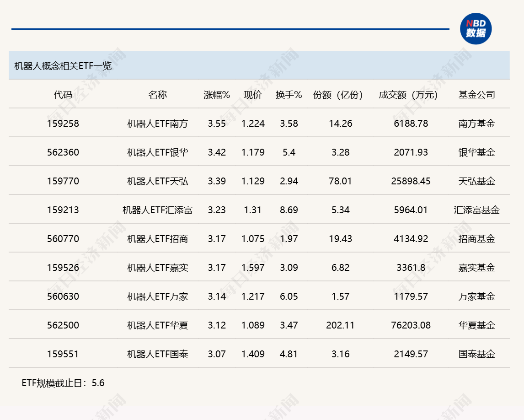Viewport: 524px width, 420px height.
Task: Click the price 1.31
Action: tap(253, 210)
